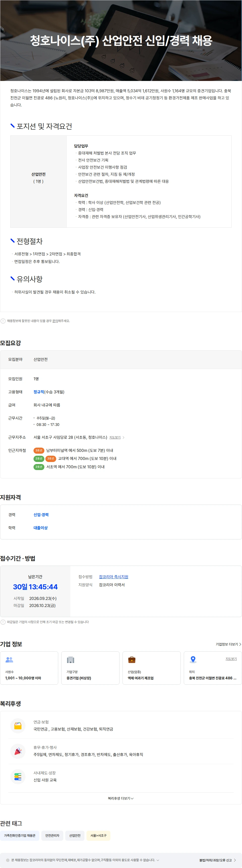Select the 산업안전 related tag

pyautogui.click(x=75, y=836)
